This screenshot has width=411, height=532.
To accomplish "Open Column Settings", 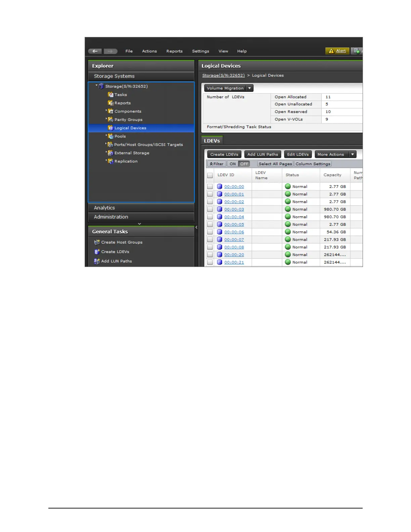I will (313, 164).
